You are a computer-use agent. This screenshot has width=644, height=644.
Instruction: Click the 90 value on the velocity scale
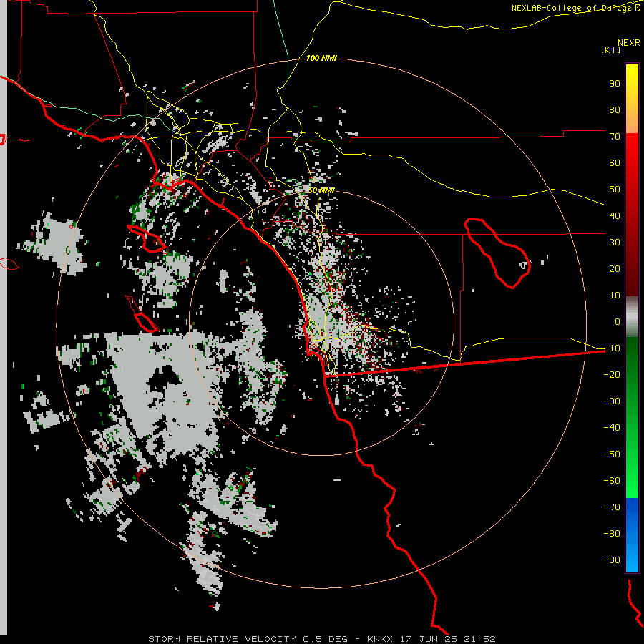click(x=615, y=84)
